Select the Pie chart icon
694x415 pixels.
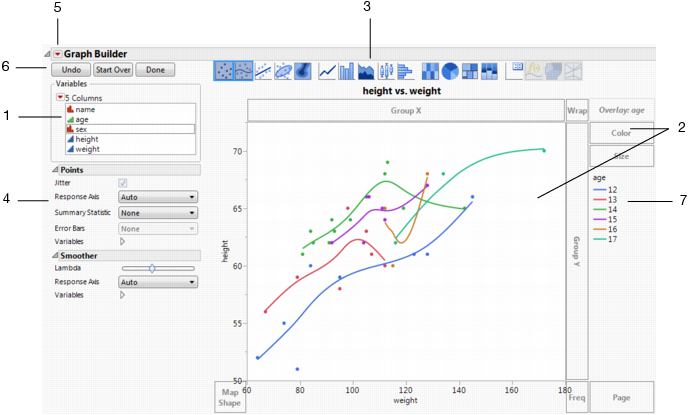point(450,71)
